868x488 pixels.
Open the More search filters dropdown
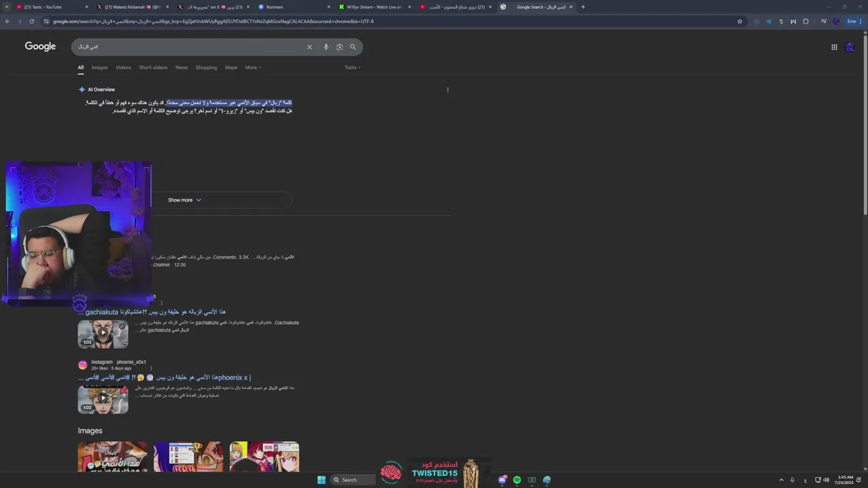pyautogui.click(x=253, y=67)
